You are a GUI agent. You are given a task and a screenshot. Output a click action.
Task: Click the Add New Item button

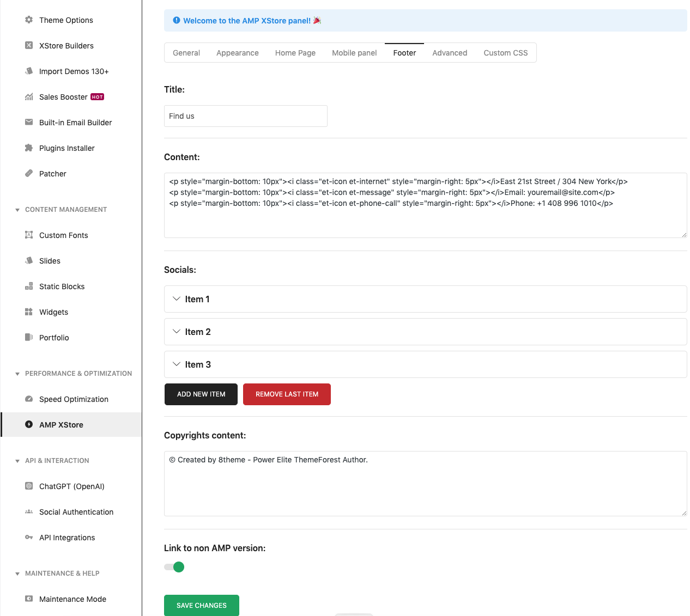click(x=201, y=394)
